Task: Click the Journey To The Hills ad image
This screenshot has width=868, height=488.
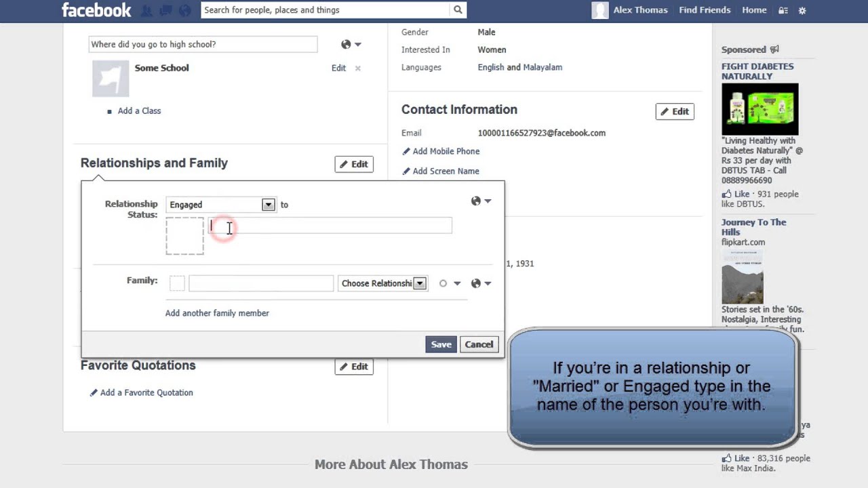Action: 743,276
